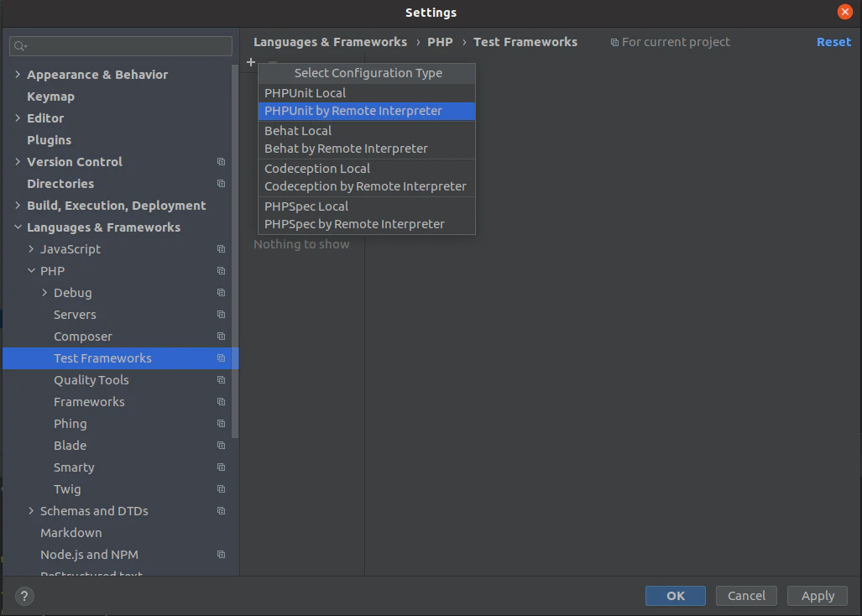
Task: Click the Cancel button
Action: point(746,596)
